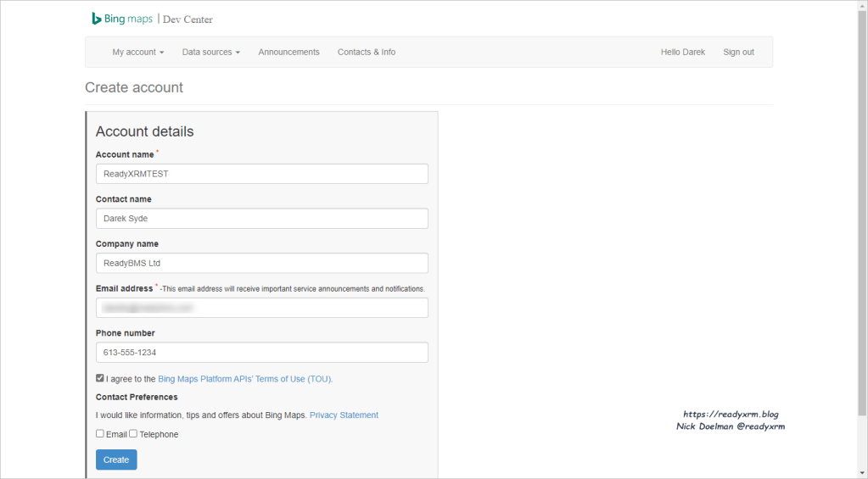Edit the Phone number field

(x=261, y=353)
